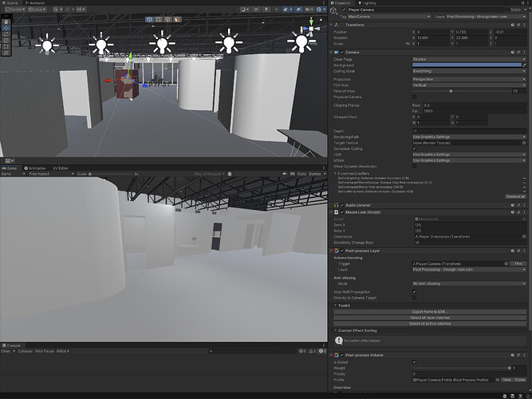Image resolution: width=532 pixels, height=399 pixels.
Task: Collapse the Transform component
Action: pos(332,25)
